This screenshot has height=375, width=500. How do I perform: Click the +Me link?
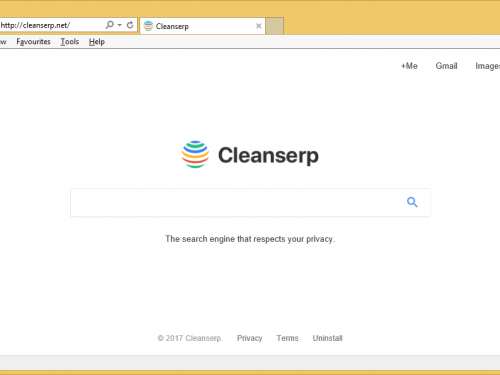(x=409, y=66)
